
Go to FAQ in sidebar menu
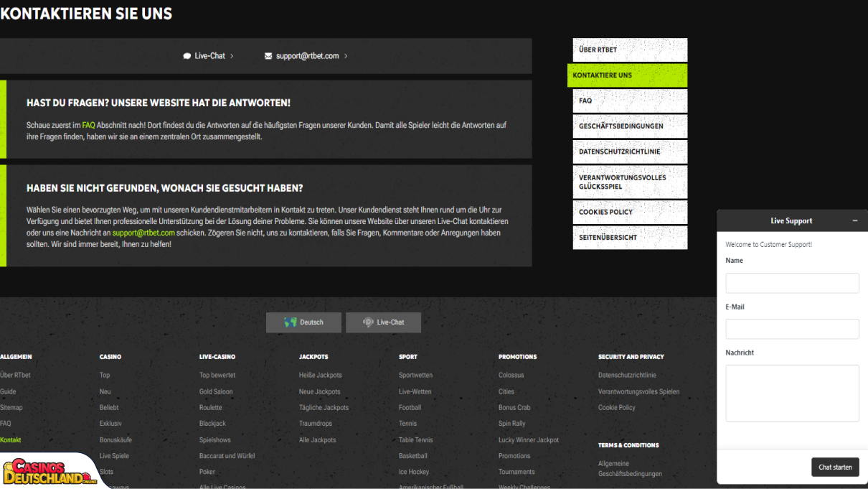(x=630, y=101)
